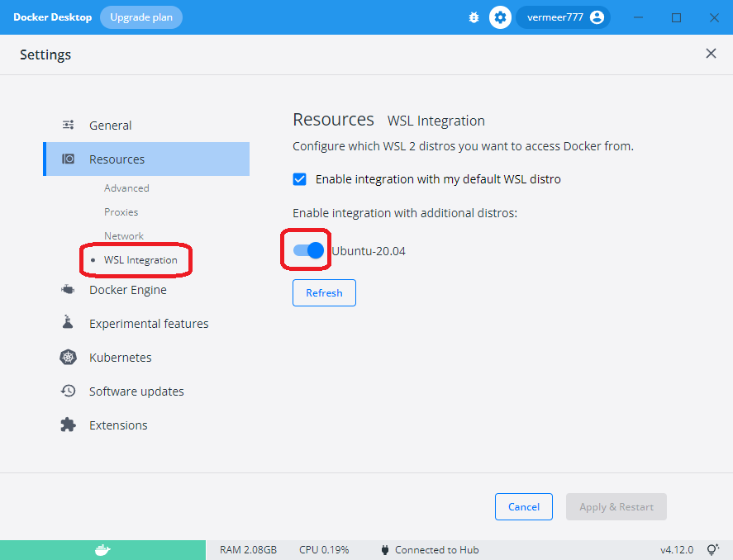The height and width of the screenshot is (560, 733).
Task: Click the Software updates clock icon
Action: pyautogui.click(x=69, y=392)
